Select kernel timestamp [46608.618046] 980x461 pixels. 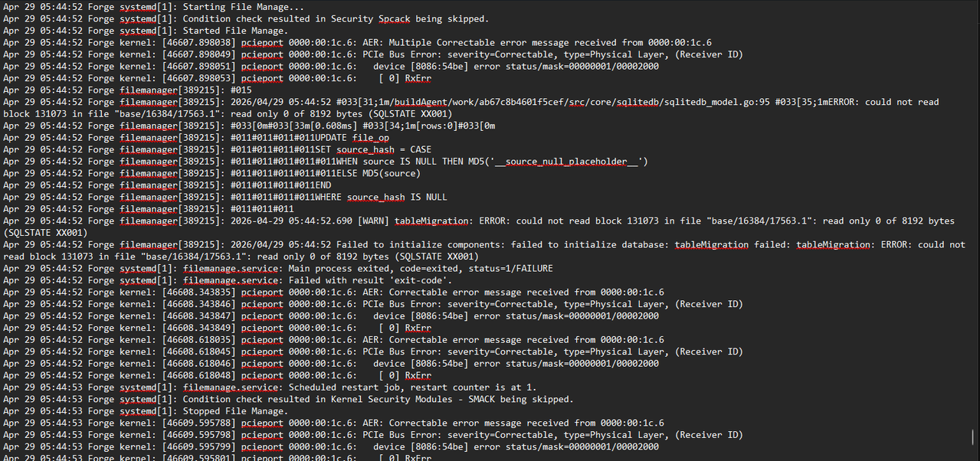coord(199,363)
